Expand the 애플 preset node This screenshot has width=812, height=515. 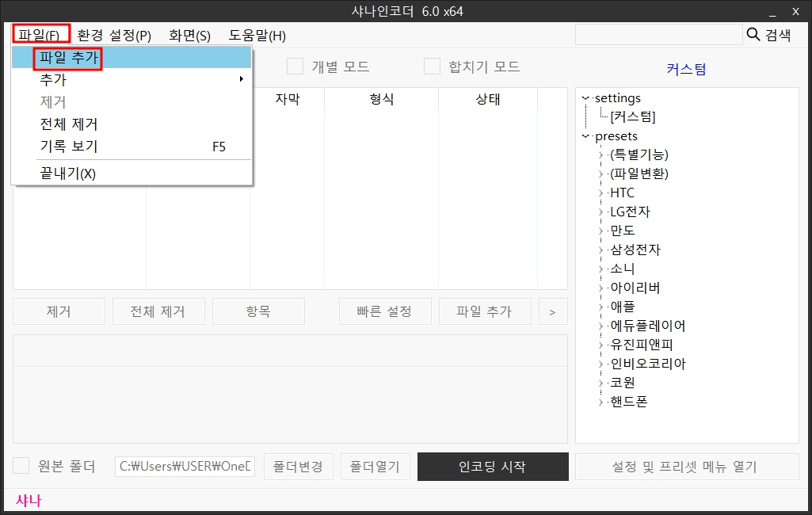click(600, 307)
